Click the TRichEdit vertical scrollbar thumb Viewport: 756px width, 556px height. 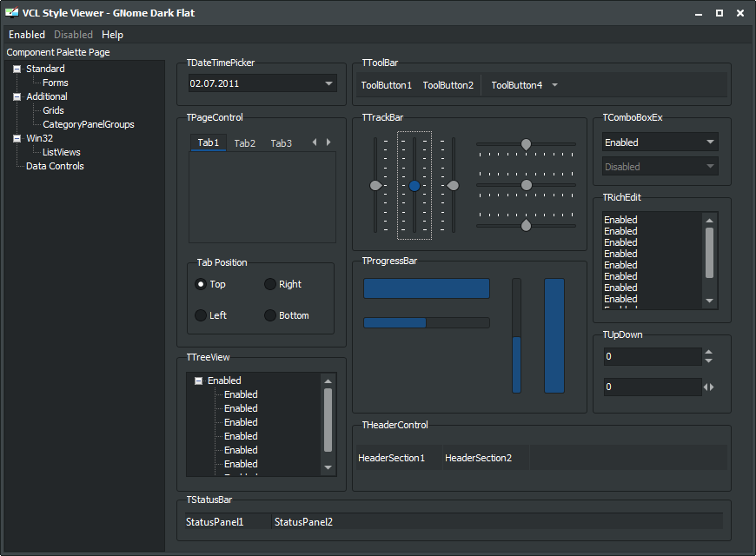tap(709, 253)
